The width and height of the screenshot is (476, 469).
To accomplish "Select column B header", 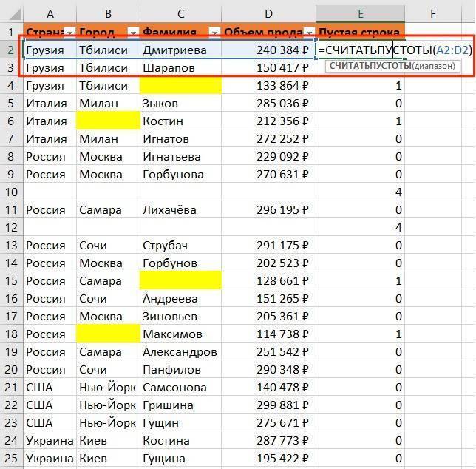I will [109, 13].
